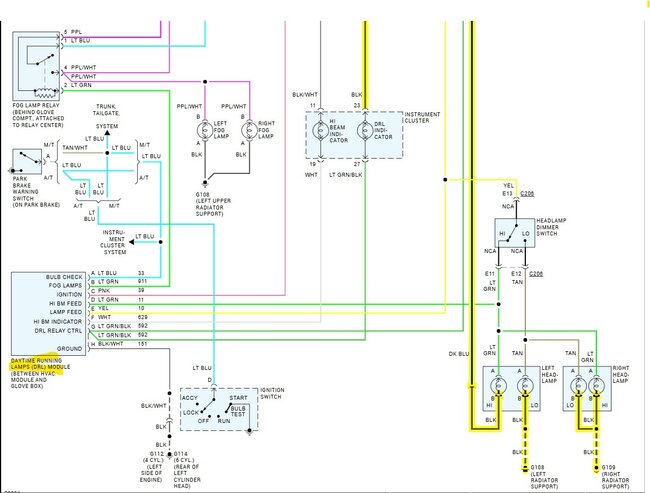
Task: Click wire circuit number 151
Action: pyautogui.click(x=142, y=344)
